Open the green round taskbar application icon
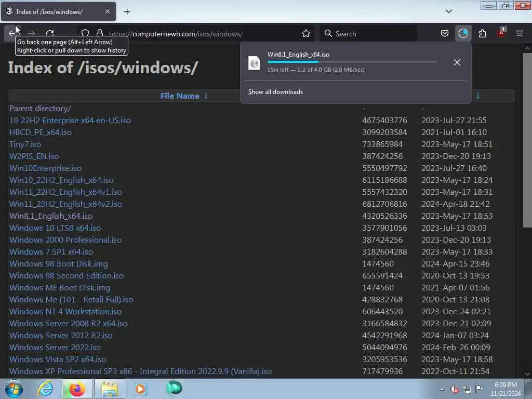The image size is (532, 399). coord(174,388)
